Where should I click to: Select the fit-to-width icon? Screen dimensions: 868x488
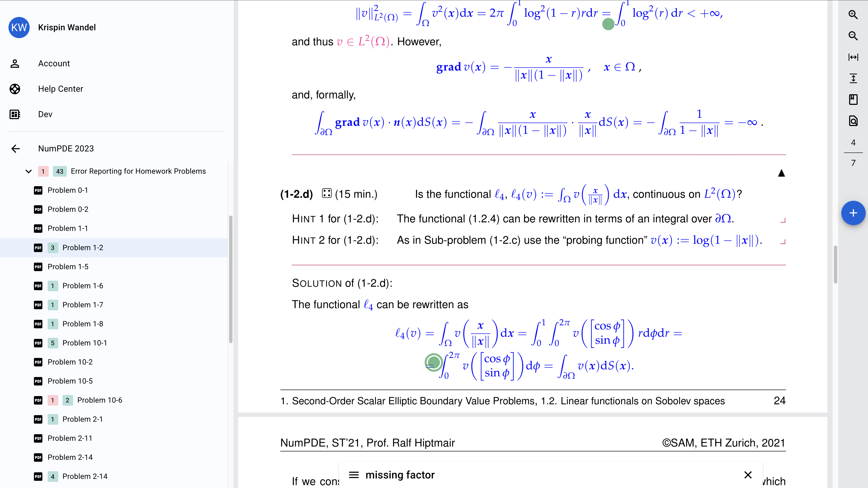[853, 57]
